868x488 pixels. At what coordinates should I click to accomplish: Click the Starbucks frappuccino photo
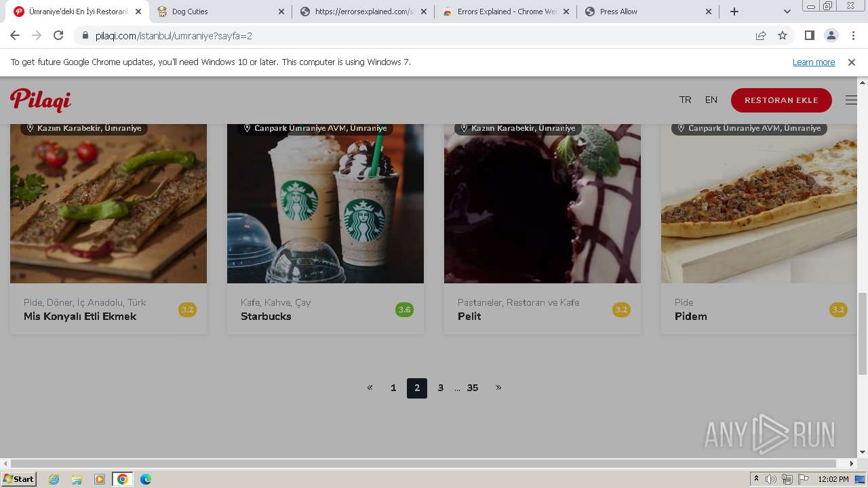click(x=325, y=203)
